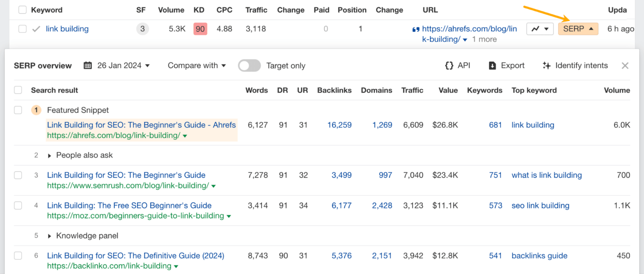Click the SERP button for link building
The width and height of the screenshot is (644, 274).
(x=578, y=28)
